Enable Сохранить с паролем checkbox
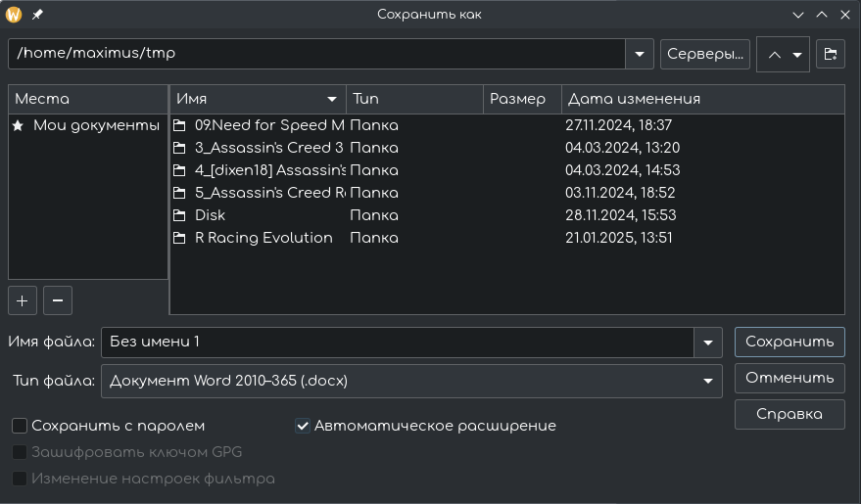The width and height of the screenshot is (861, 504). click(20, 426)
